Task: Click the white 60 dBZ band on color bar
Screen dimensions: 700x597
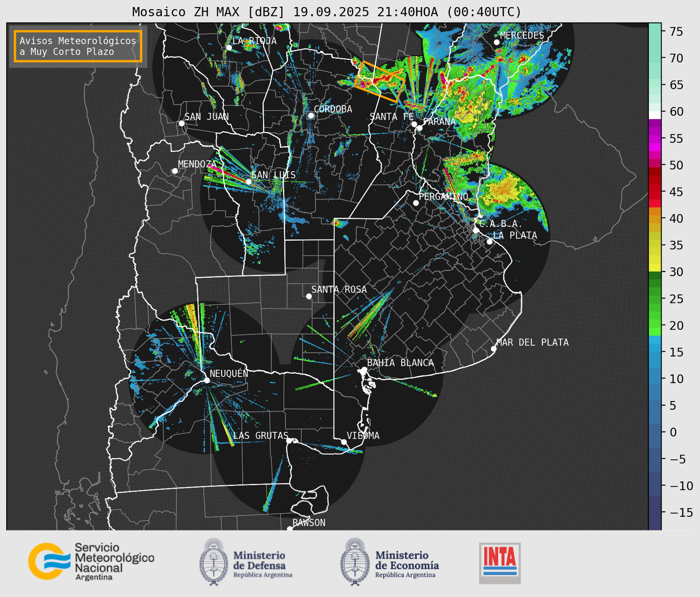Action: point(655,115)
